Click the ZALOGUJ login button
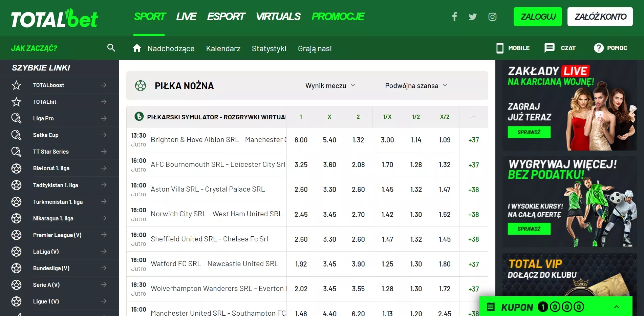Image resolution: width=644 pixels, height=316 pixels. click(x=538, y=17)
